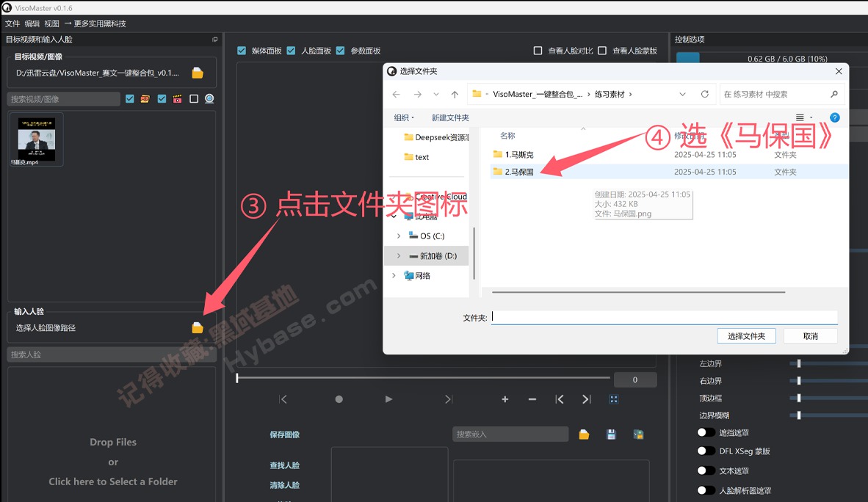Confirm with the 选择文件夹 button
The image size is (868, 502).
click(746, 336)
